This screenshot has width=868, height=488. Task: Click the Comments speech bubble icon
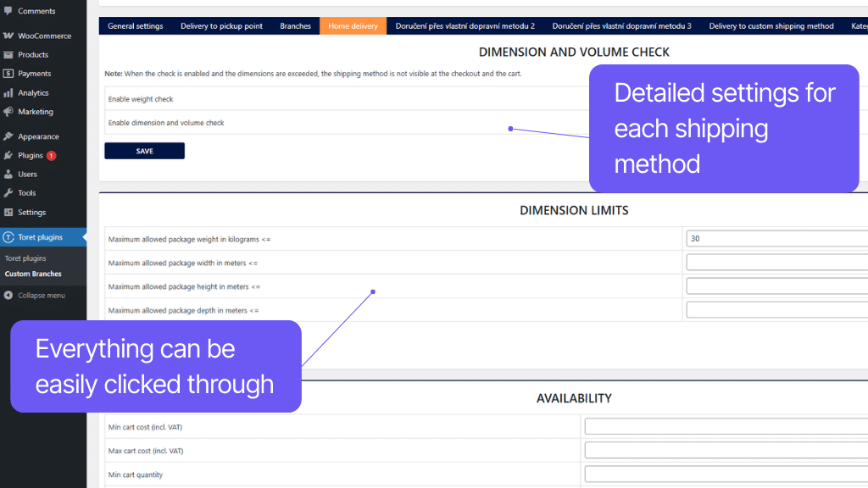(x=8, y=10)
